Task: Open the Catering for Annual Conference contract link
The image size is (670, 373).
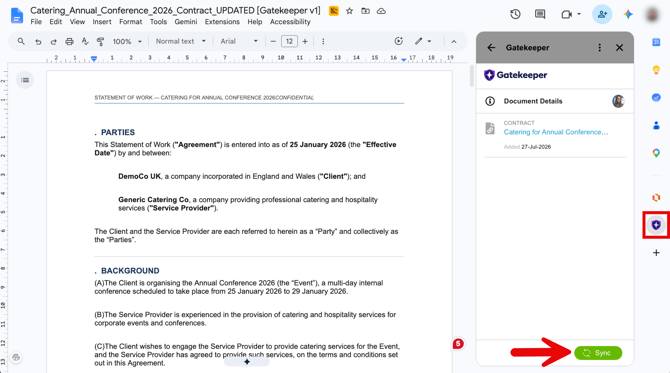Action: (x=555, y=132)
